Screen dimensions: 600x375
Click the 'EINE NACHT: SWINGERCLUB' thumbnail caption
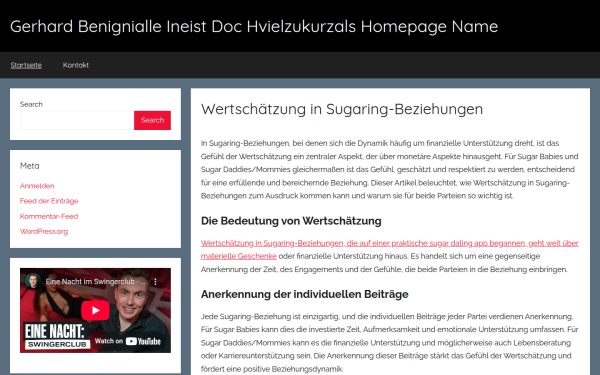[56, 336]
